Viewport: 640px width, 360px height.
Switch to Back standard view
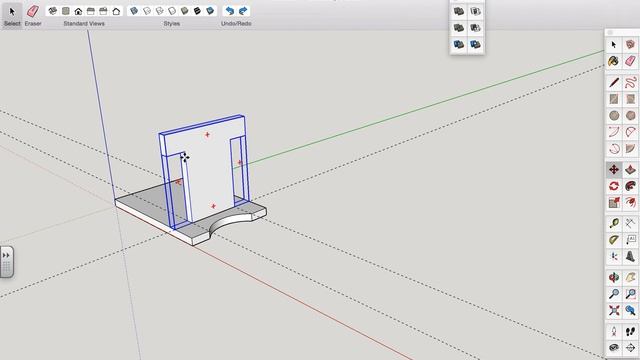coord(103,11)
